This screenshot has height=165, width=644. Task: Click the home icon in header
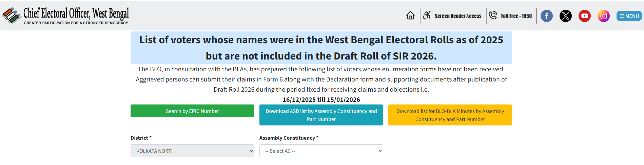point(410,16)
